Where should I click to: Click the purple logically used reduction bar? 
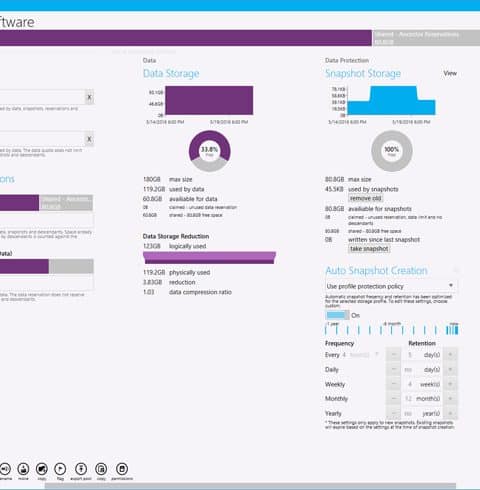[209, 258]
